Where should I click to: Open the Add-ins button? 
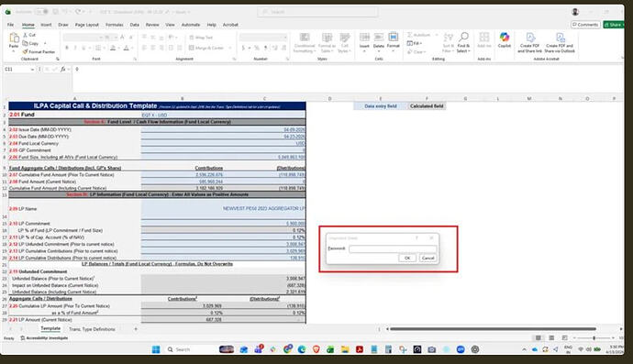tap(484, 40)
